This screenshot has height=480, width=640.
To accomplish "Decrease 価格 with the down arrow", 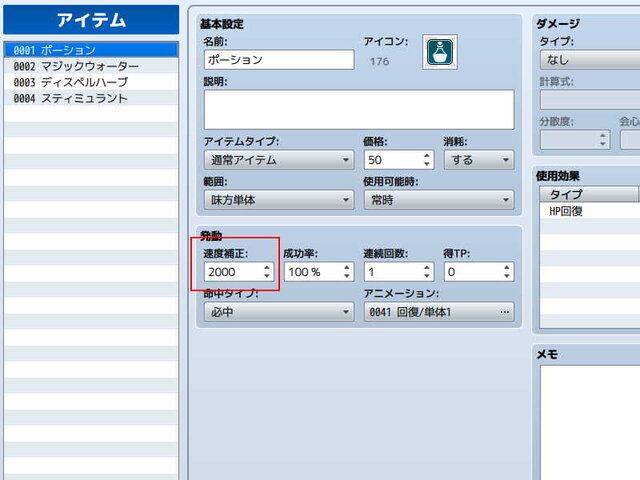I will (x=427, y=164).
